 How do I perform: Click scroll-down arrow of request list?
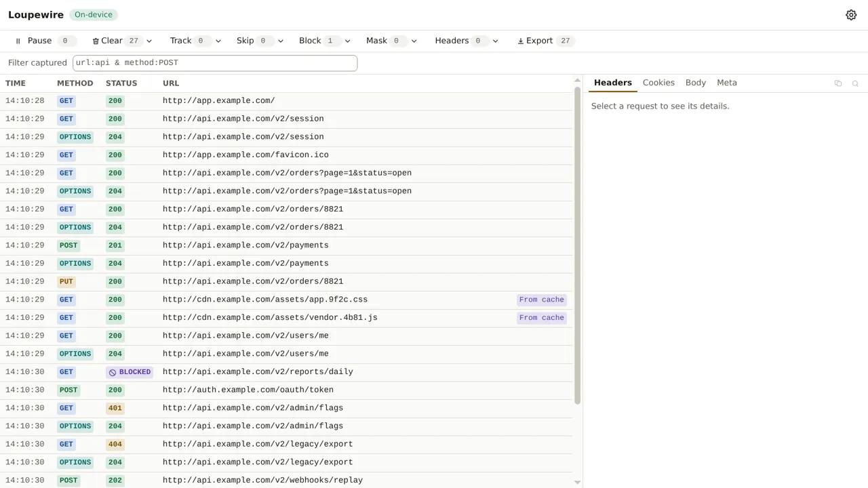pyautogui.click(x=578, y=483)
